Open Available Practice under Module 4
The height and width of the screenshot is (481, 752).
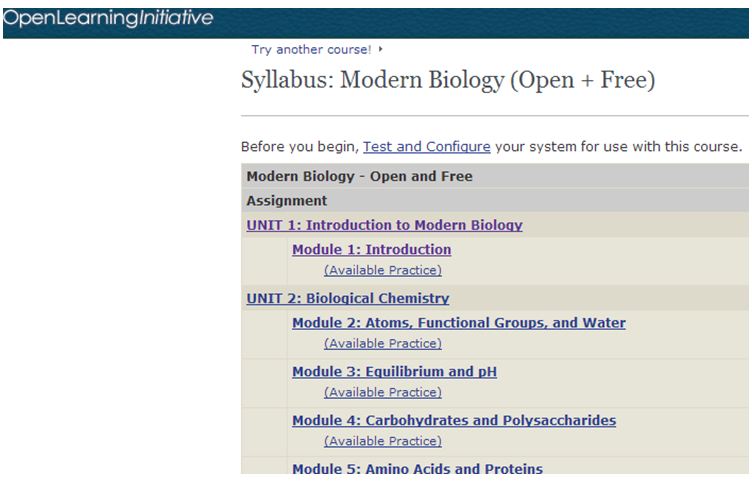pyautogui.click(x=383, y=441)
